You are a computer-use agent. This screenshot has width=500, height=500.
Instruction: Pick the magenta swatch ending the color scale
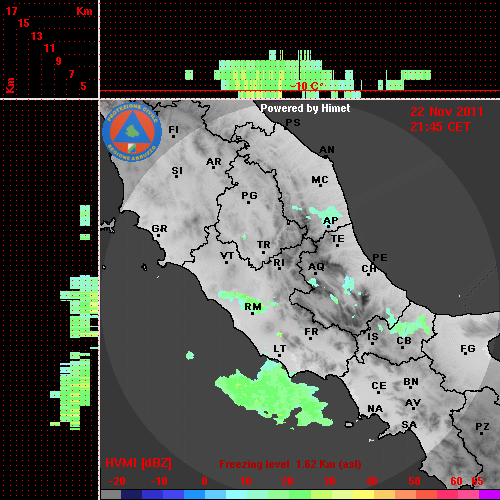489,494
